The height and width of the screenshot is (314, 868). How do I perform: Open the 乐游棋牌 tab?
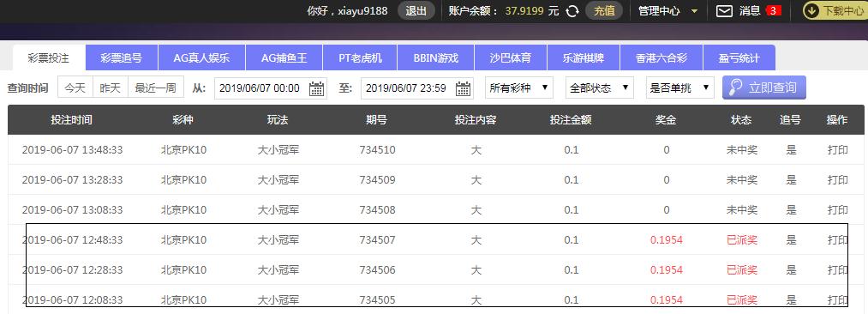pos(584,57)
